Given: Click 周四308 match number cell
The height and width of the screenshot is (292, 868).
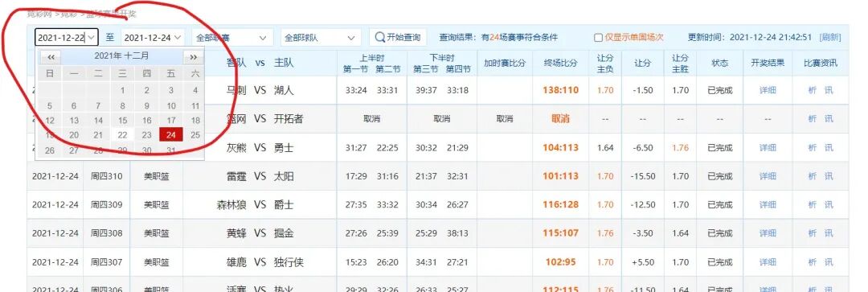Looking at the screenshot, I should [x=106, y=233].
